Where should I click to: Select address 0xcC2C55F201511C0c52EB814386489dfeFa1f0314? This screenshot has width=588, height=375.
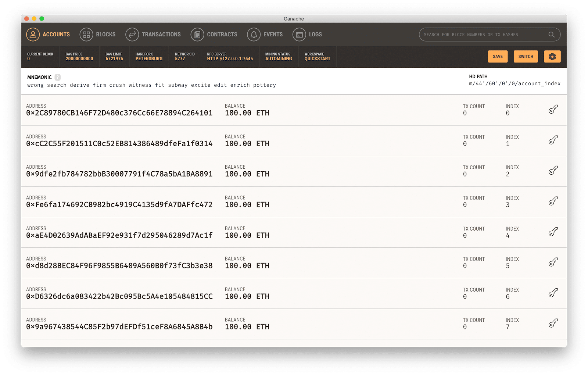[x=119, y=144]
